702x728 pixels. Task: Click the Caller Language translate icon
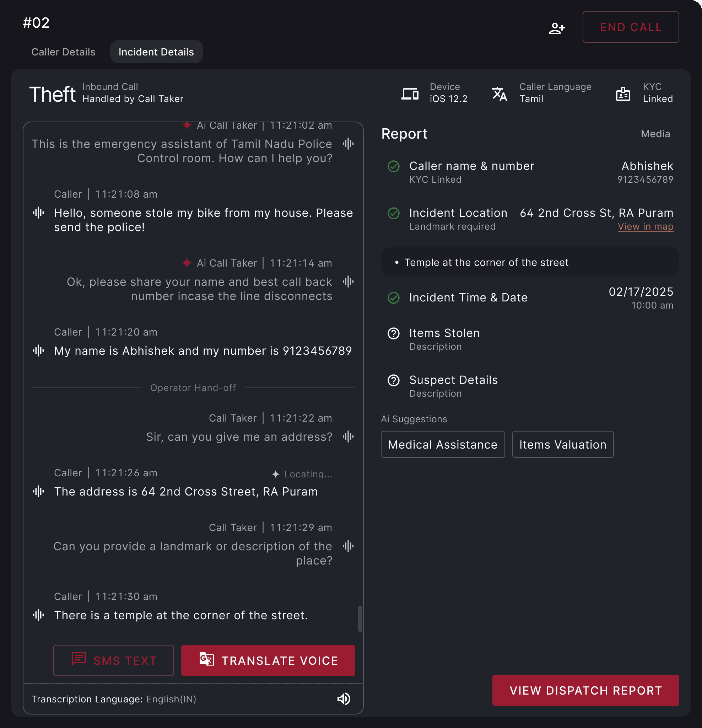point(499,93)
